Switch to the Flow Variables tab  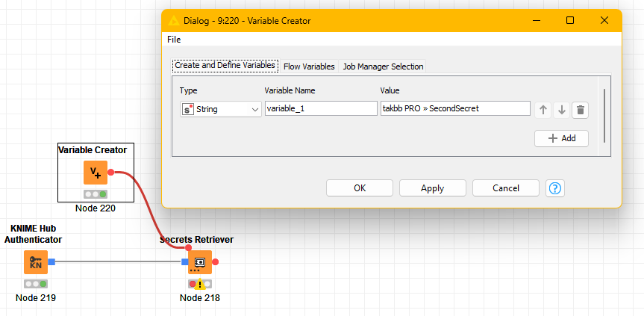click(309, 66)
